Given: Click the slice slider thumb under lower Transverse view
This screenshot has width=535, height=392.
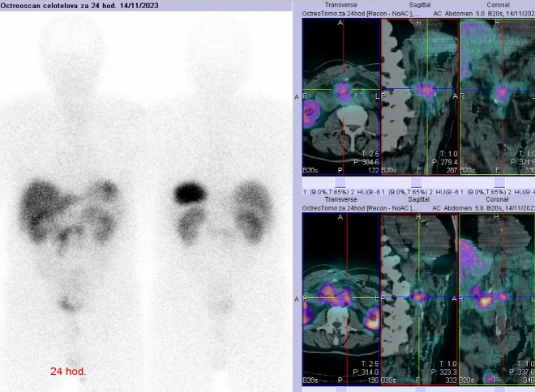Looking at the screenshot, I should point(341,390).
